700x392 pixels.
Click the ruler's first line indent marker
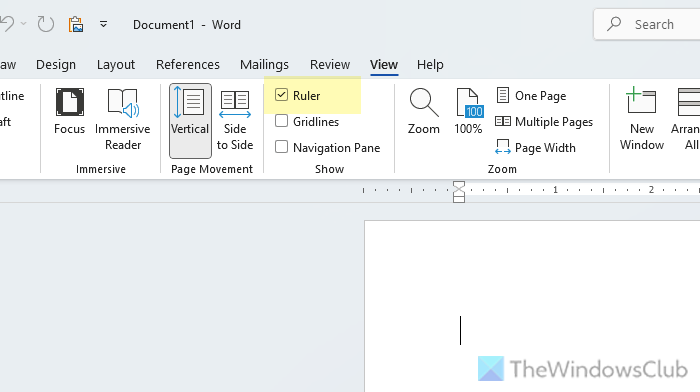point(459,186)
